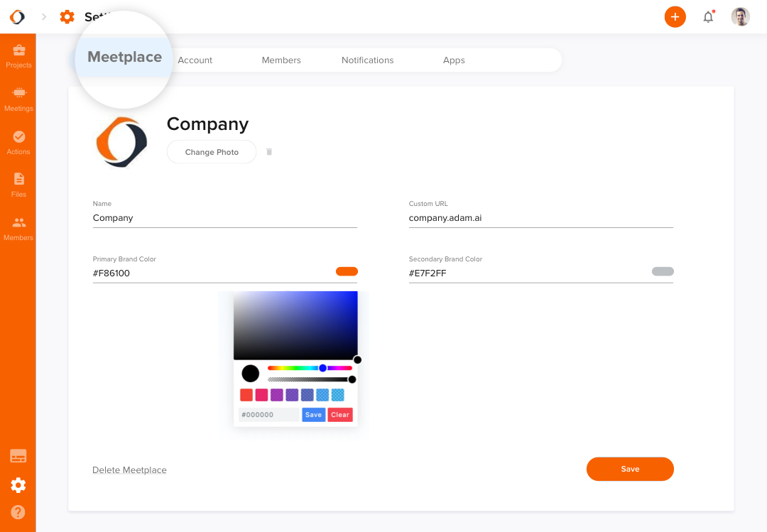
Task: Pick the red preset swatch
Action: click(x=246, y=395)
